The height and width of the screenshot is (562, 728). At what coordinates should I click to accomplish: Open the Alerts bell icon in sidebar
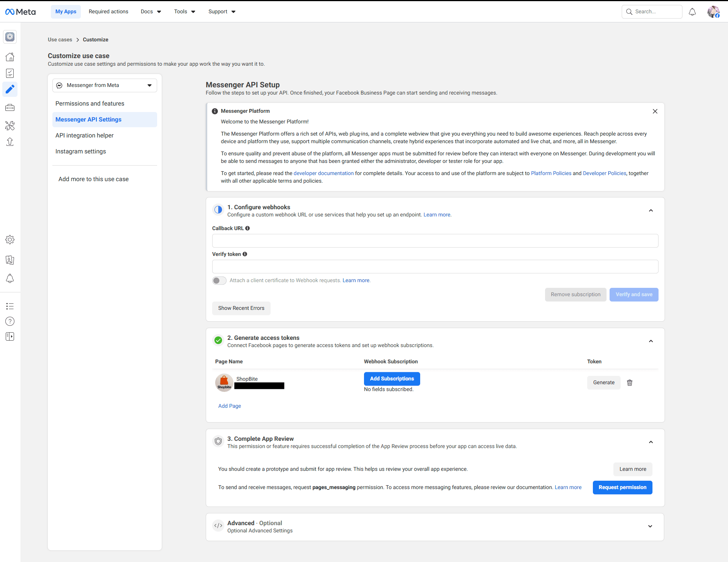10,278
